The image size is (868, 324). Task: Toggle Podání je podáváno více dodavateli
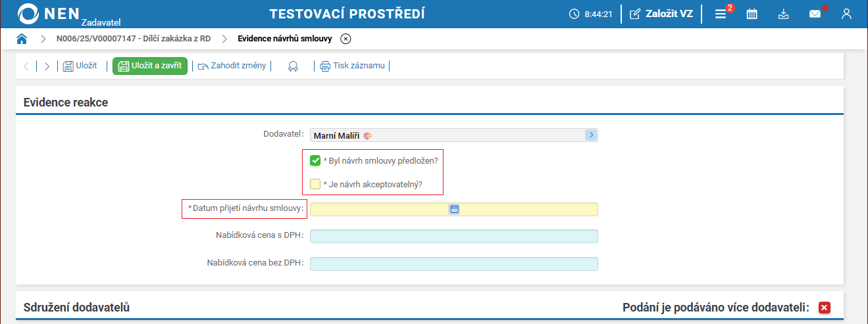825,308
